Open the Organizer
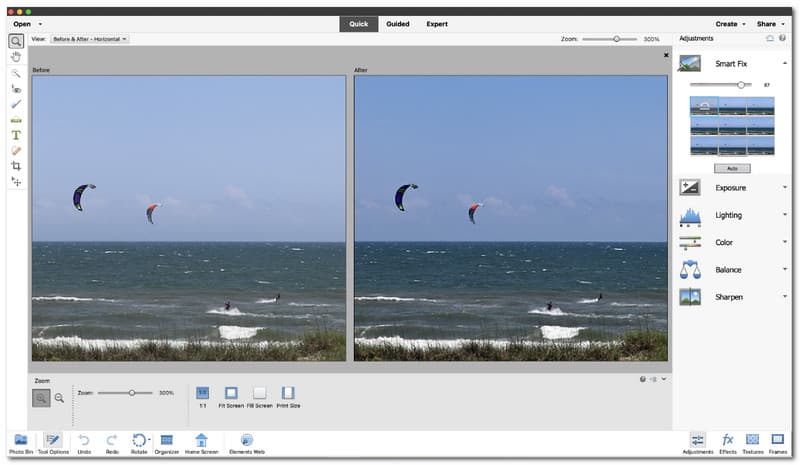This screenshot has height=465, width=800. click(167, 443)
